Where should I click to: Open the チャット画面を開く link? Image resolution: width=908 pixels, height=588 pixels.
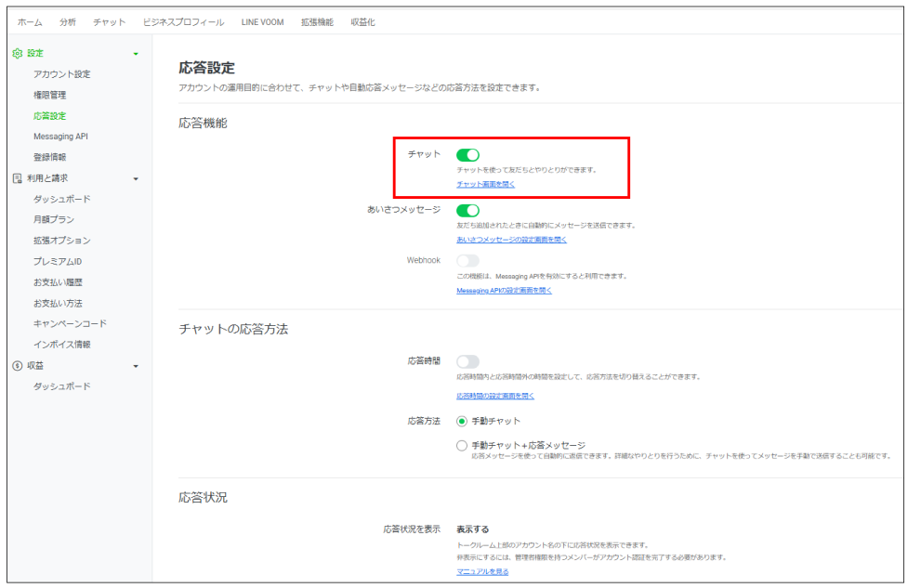point(485,184)
